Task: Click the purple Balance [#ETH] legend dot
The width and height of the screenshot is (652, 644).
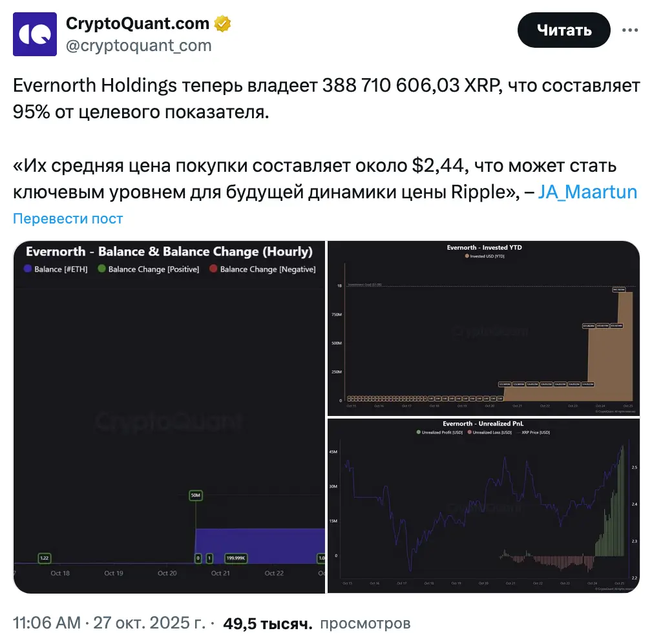Action: coord(27,269)
